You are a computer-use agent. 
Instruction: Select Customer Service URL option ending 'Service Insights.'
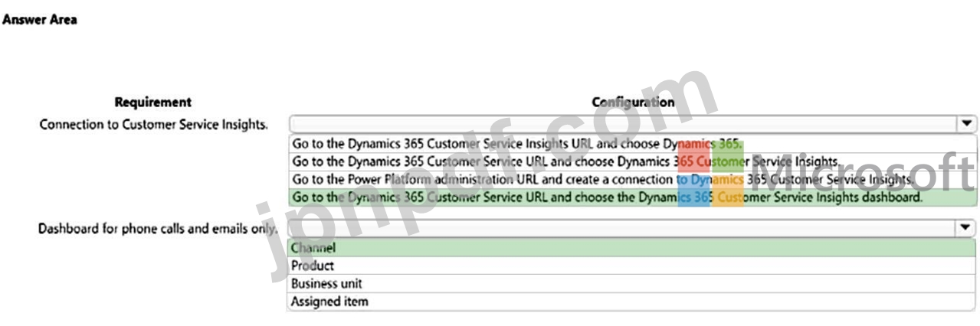pyautogui.click(x=565, y=161)
